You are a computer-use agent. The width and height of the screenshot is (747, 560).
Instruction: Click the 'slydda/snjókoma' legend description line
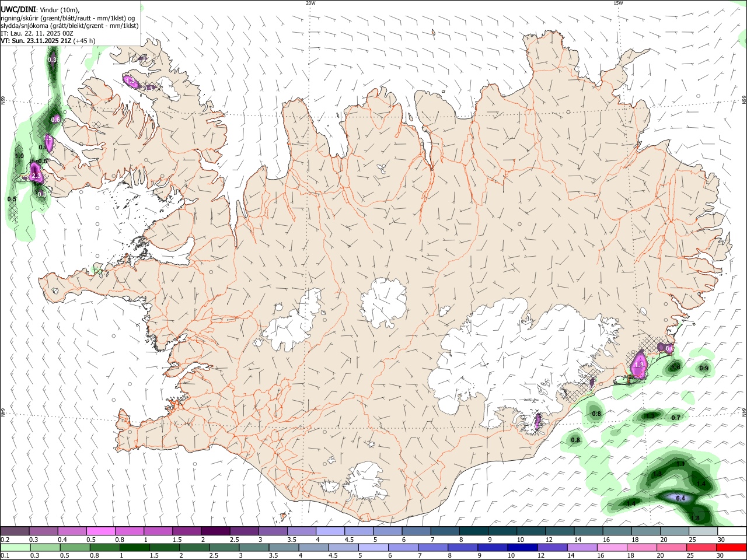[x=69, y=26]
